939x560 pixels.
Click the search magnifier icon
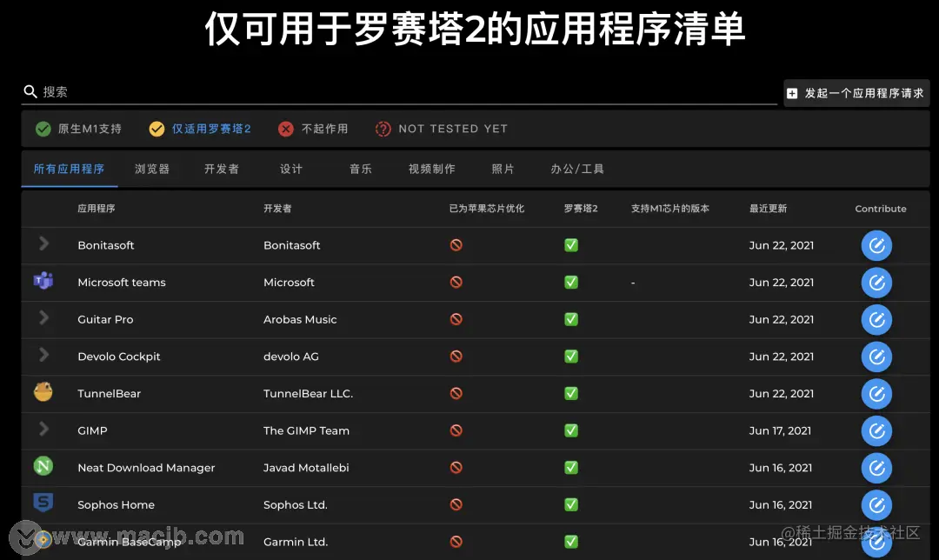coord(30,91)
